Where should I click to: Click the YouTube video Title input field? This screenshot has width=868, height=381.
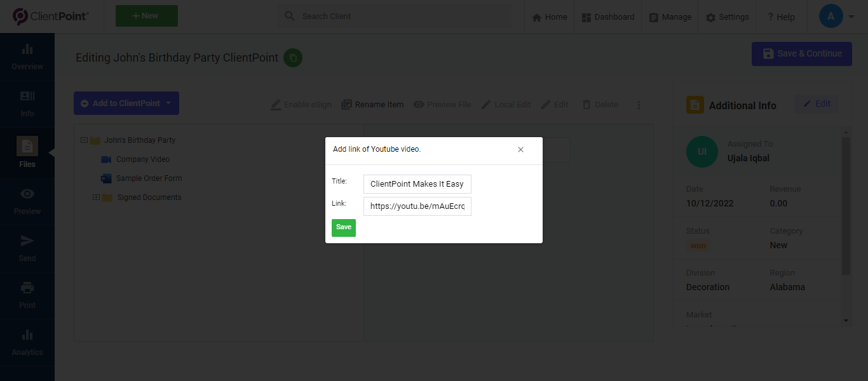(x=417, y=184)
